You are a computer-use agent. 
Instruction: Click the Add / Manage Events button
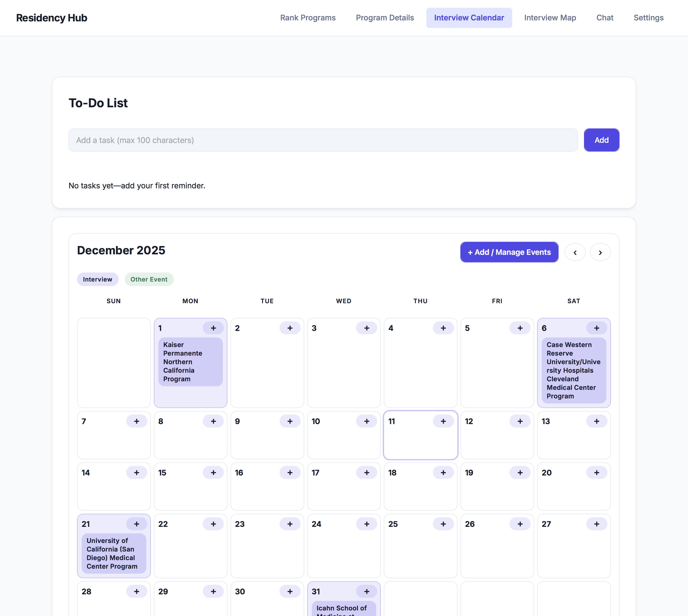point(509,252)
